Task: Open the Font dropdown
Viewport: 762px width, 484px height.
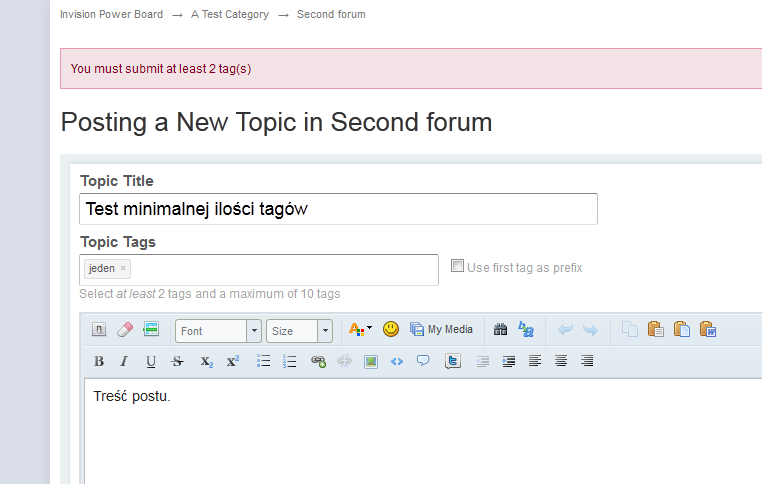Action: click(x=218, y=331)
